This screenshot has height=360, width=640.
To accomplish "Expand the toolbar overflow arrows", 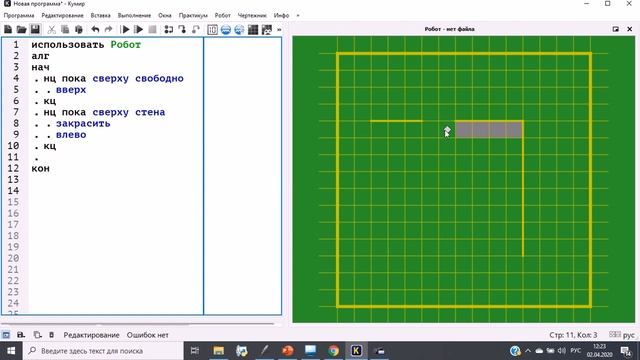I will click(x=279, y=29).
